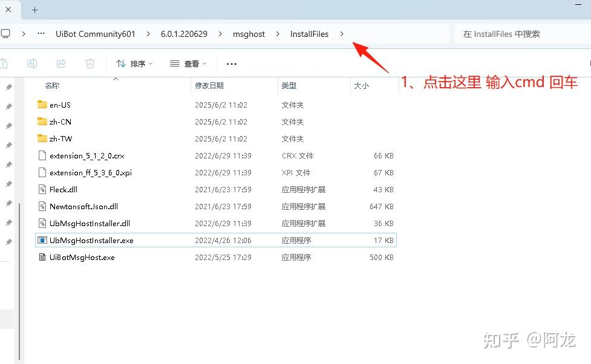Viewport: 591px width, 364px height.
Task: Click the Share icon in the toolbar
Action: (60, 63)
